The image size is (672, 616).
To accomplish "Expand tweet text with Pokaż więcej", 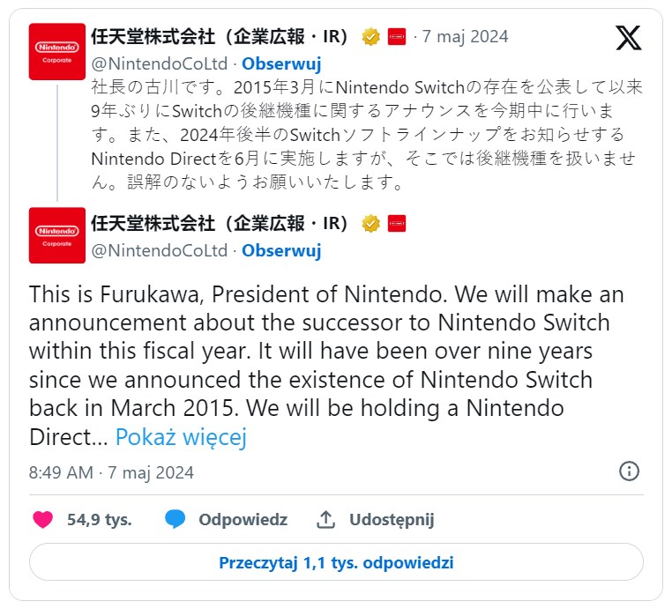I will click(181, 437).
